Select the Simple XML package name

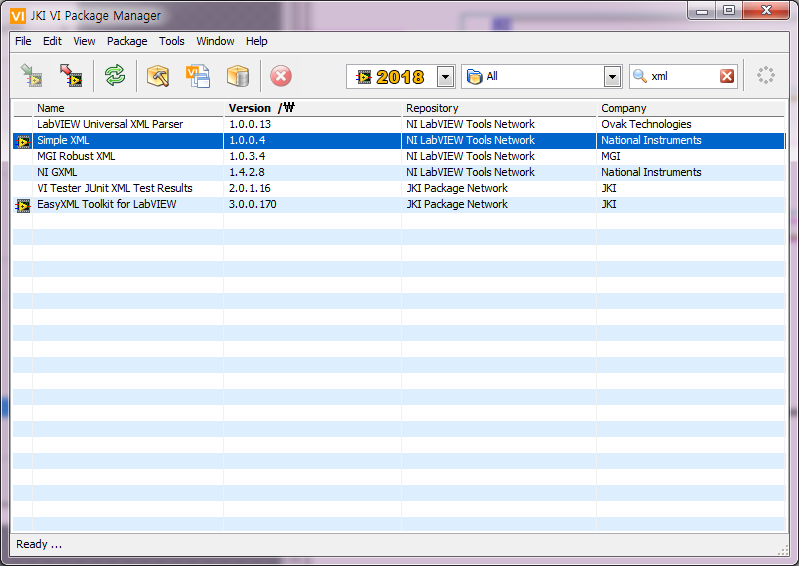(63, 141)
